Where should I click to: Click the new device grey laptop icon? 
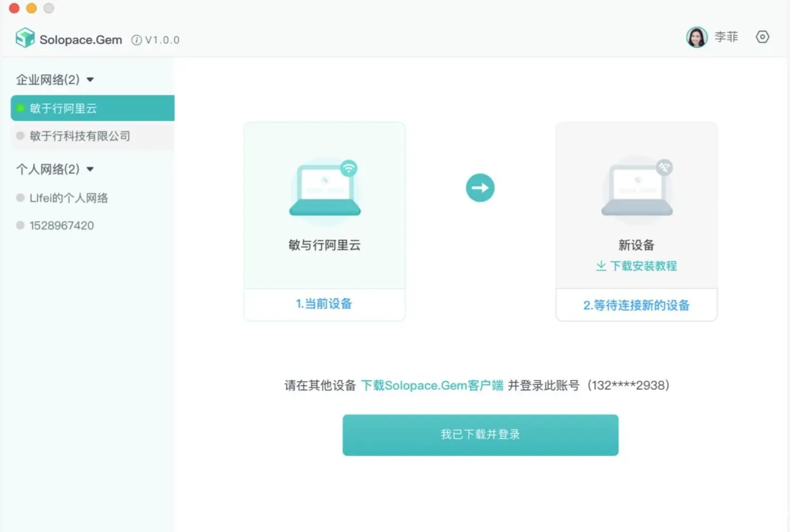pos(637,188)
